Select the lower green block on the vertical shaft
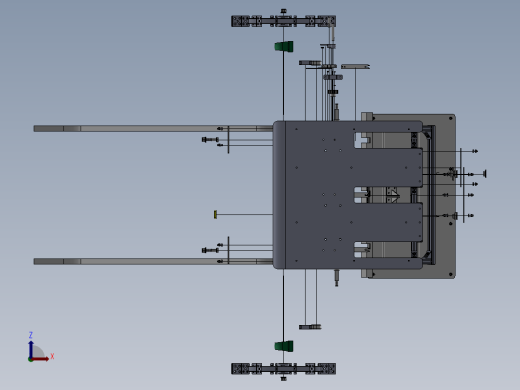The height and width of the screenshot is (390, 520). click(x=284, y=346)
